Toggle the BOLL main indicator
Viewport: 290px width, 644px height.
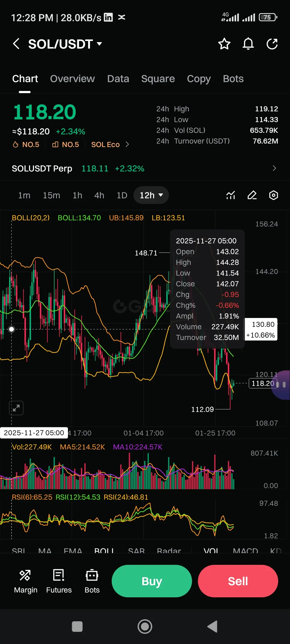tap(104, 551)
